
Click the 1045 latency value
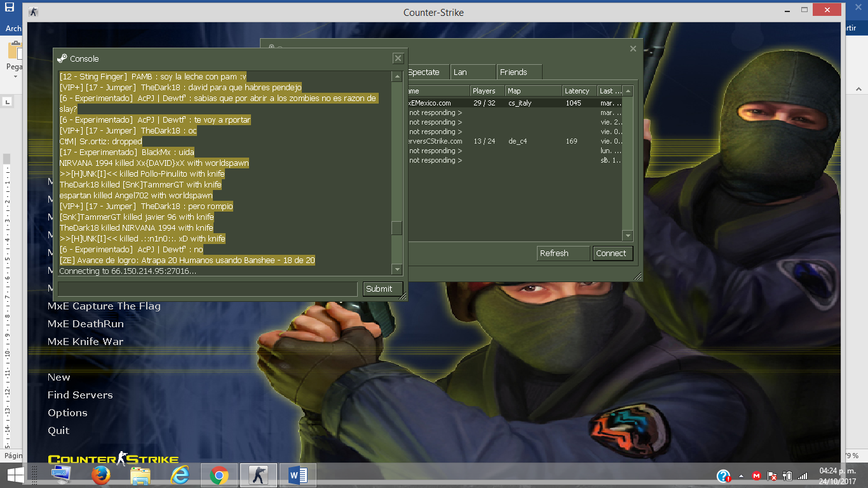pos(574,103)
